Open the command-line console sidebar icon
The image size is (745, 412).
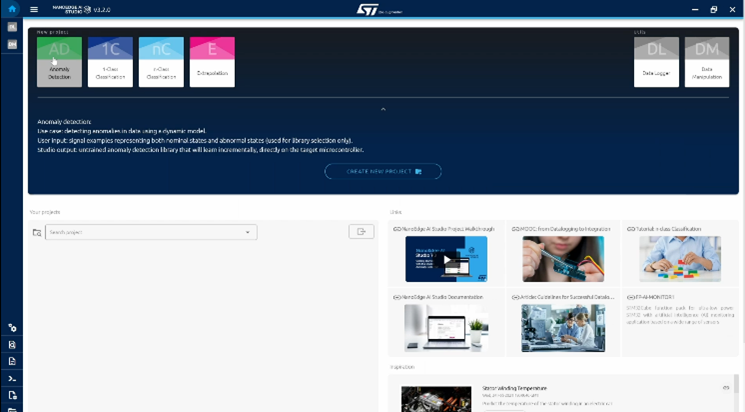pos(12,379)
